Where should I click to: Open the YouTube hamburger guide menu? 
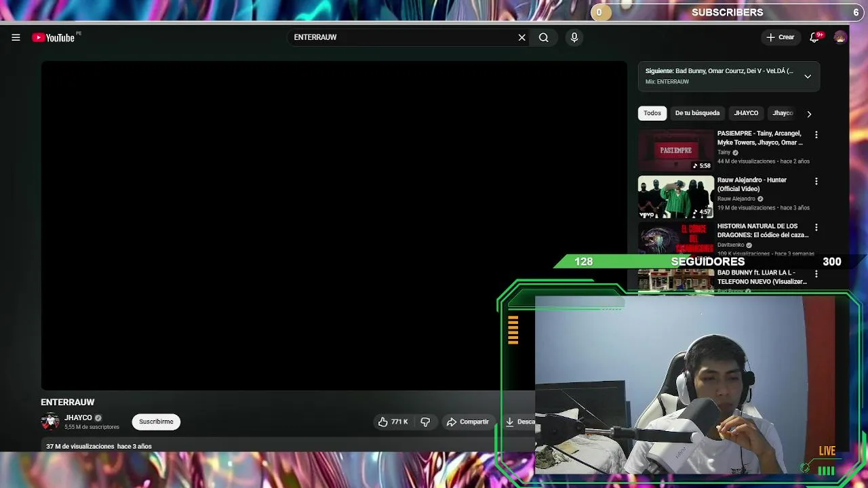point(16,37)
